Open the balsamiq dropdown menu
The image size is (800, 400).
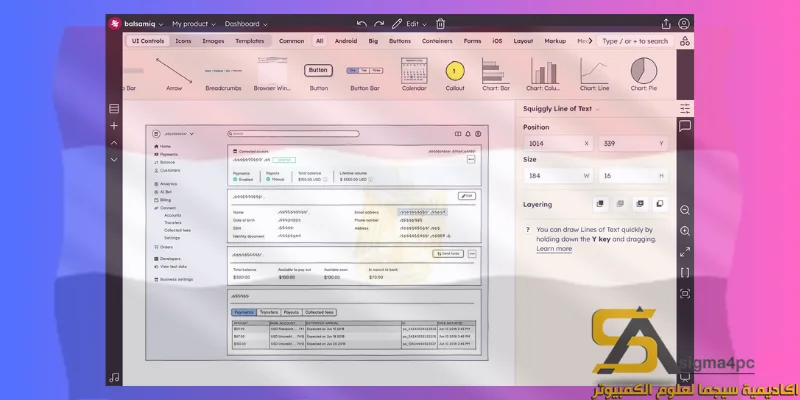[143, 24]
